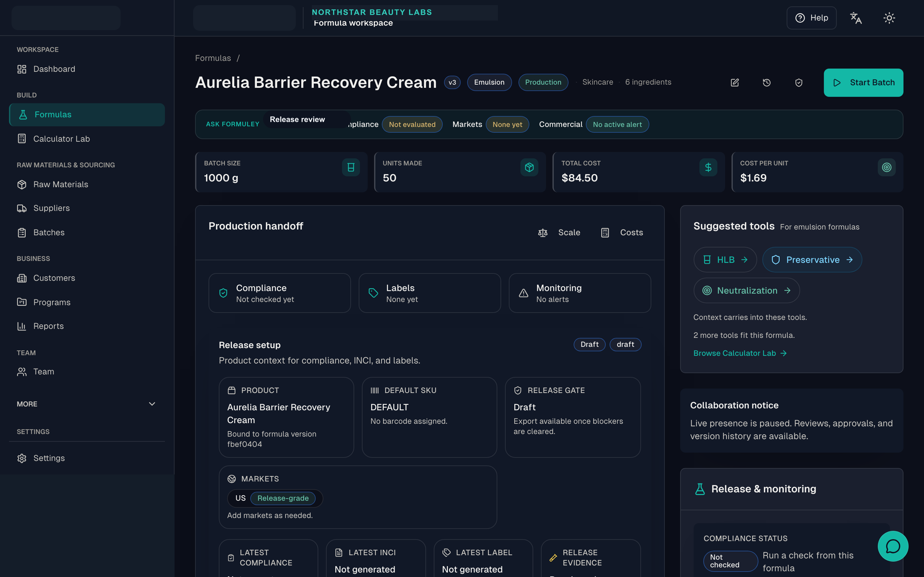Open the HLB calculator chip
Image resolution: width=924 pixels, height=577 pixels.
click(x=725, y=260)
